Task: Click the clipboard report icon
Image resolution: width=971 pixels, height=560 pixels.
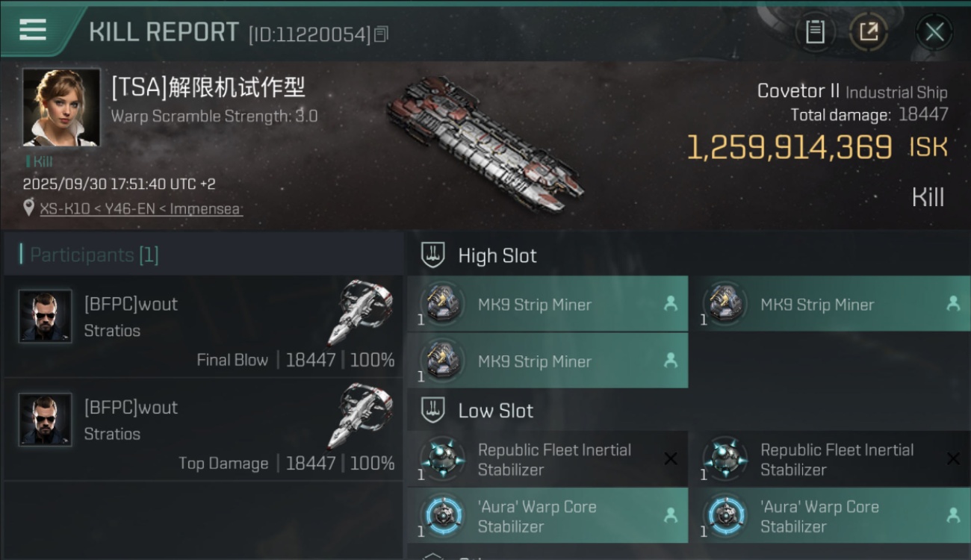Action: pyautogui.click(x=815, y=32)
